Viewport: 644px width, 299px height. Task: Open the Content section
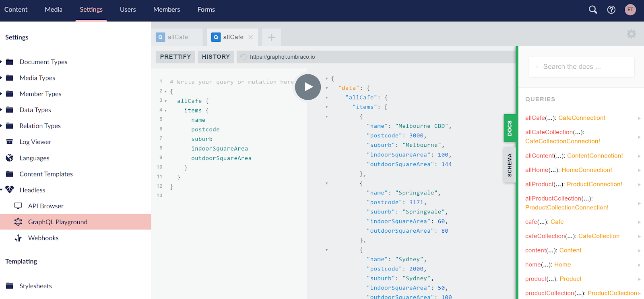[16, 10]
